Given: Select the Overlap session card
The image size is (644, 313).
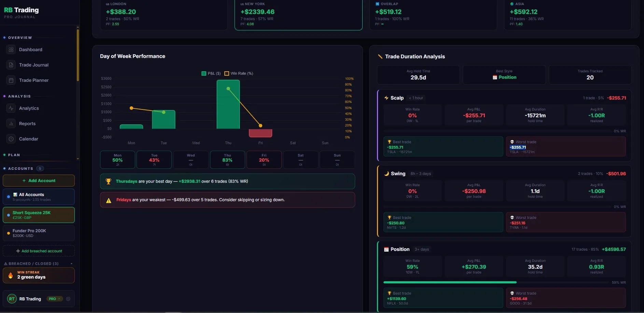Looking at the screenshot, I should tap(433, 15).
